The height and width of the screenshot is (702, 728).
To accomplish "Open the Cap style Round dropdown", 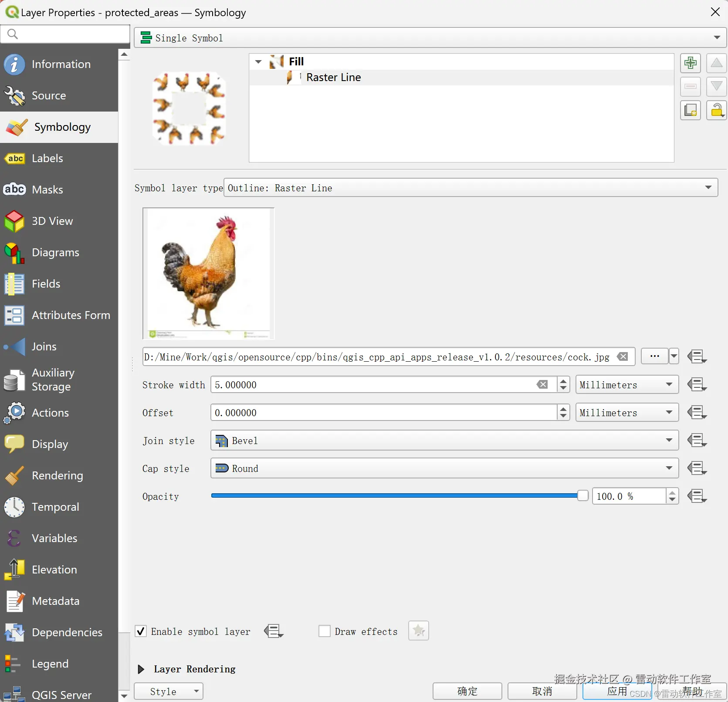I will click(444, 468).
